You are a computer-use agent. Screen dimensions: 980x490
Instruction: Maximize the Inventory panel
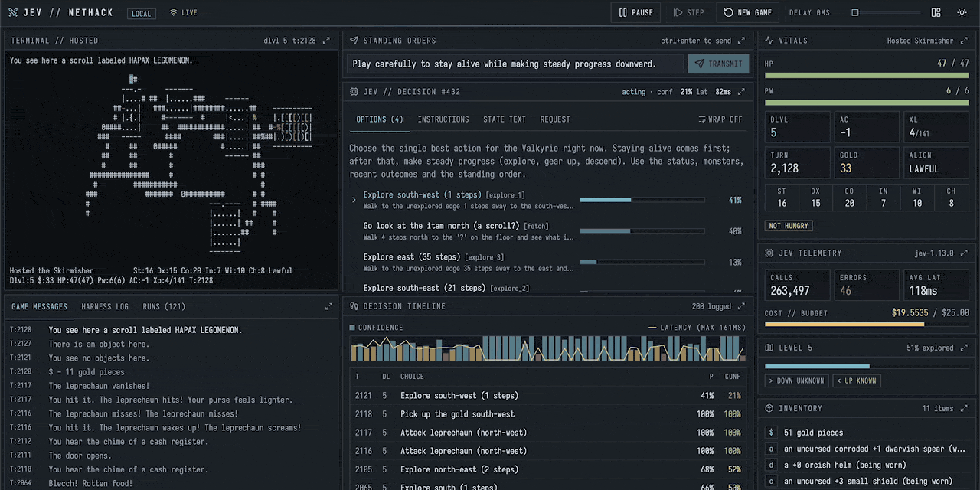(x=964, y=408)
